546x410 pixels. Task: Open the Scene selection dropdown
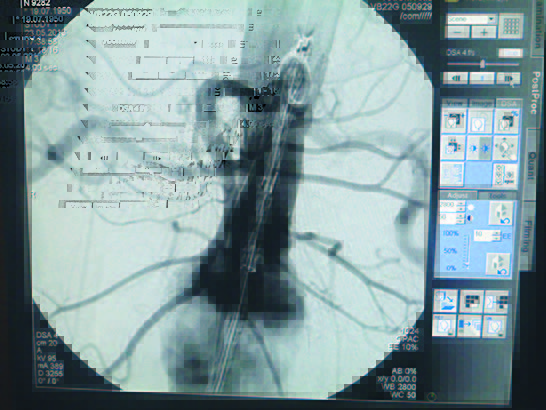[x=471, y=19]
